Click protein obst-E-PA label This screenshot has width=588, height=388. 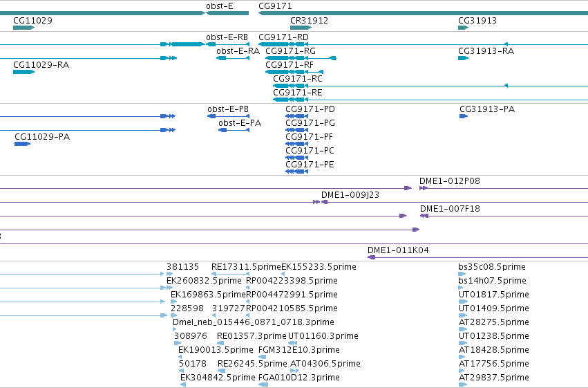point(240,123)
